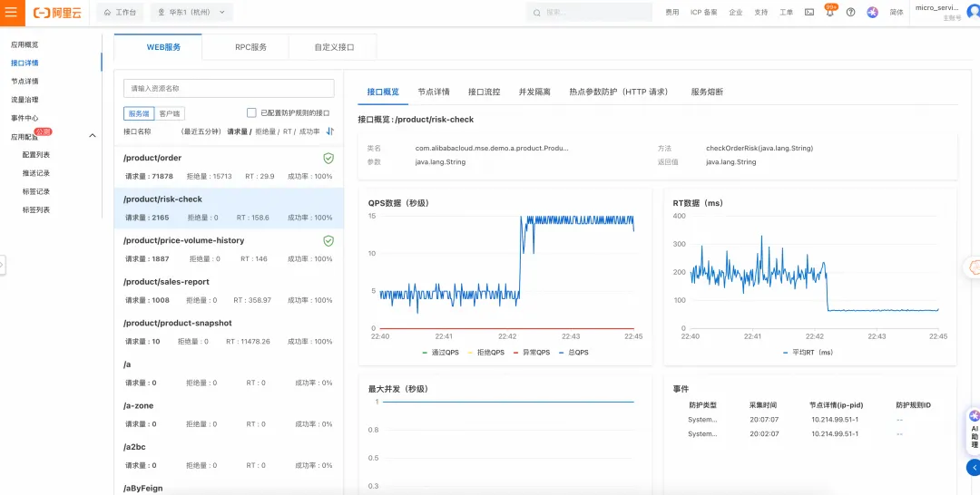Viewport: 980px width, 495px height.
Task: Select the 服务端 toggle
Action: [x=139, y=113]
